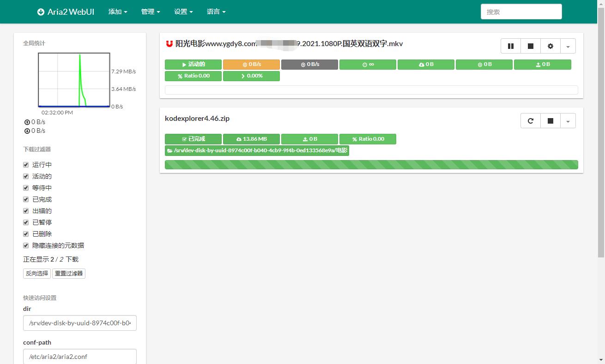The height and width of the screenshot is (364, 605).
Task: Toggle the 已完成 filter checkbox
Action: pos(26,199)
